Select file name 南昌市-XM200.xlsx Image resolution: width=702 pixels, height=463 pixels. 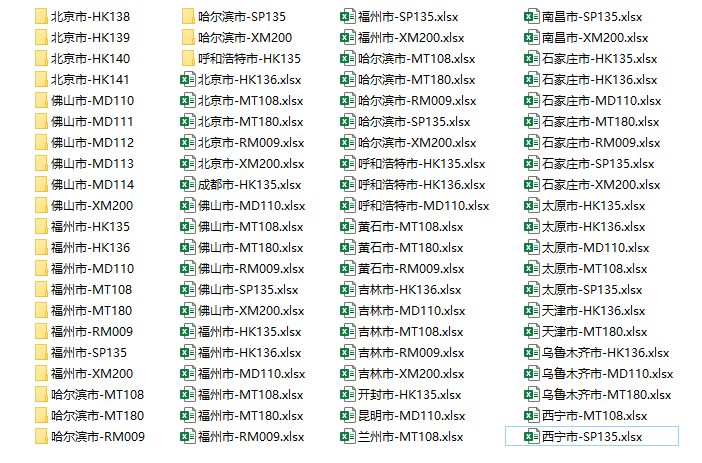click(x=595, y=38)
